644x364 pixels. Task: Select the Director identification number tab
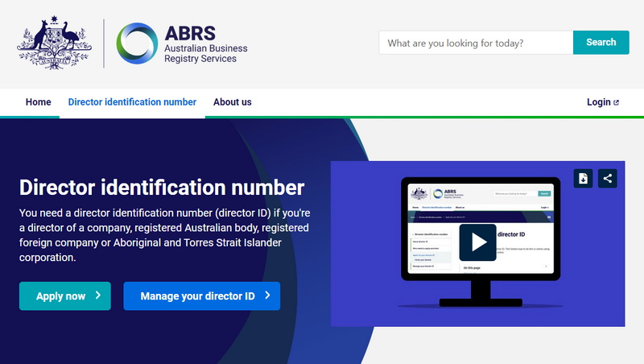click(132, 102)
